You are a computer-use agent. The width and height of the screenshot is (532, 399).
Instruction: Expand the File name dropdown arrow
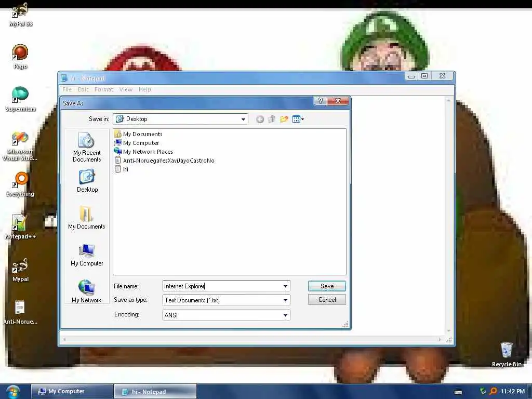click(285, 286)
